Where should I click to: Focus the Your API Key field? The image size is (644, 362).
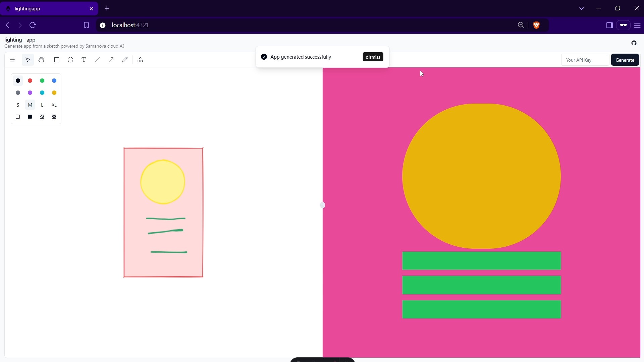(x=585, y=60)
